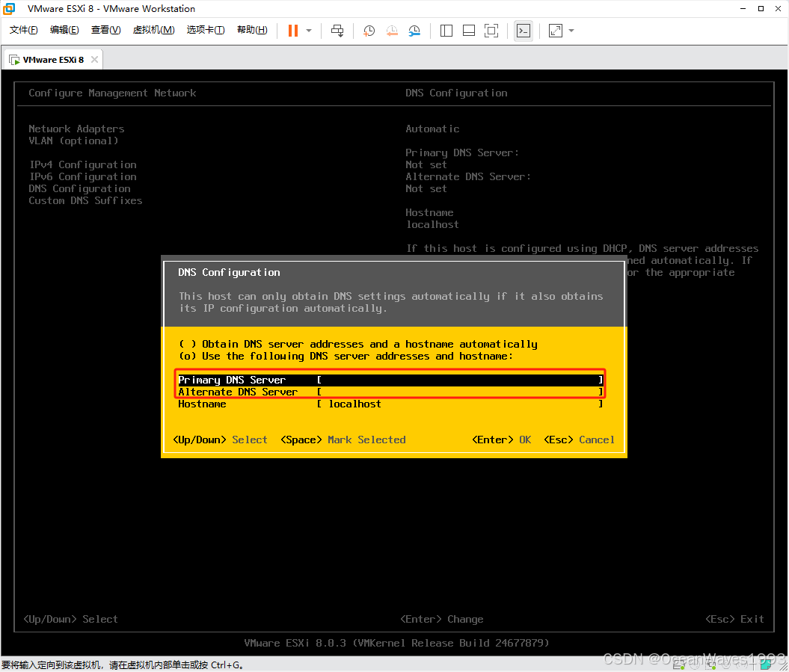Open the snapshot manager icon
The width and height of the screenshot is (789, 672).
pyautogui.click(x=414, y=31)
